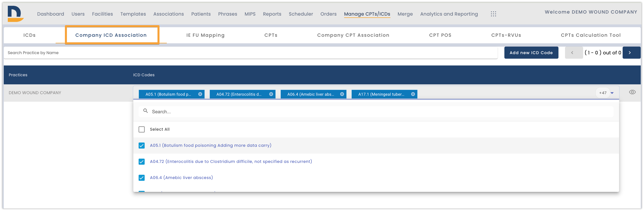Switch to CPT POS tab

click(440, 35)
